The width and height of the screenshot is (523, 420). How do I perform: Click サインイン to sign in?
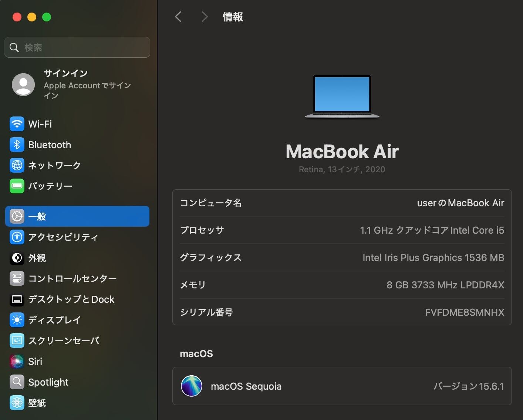[66, 73]
